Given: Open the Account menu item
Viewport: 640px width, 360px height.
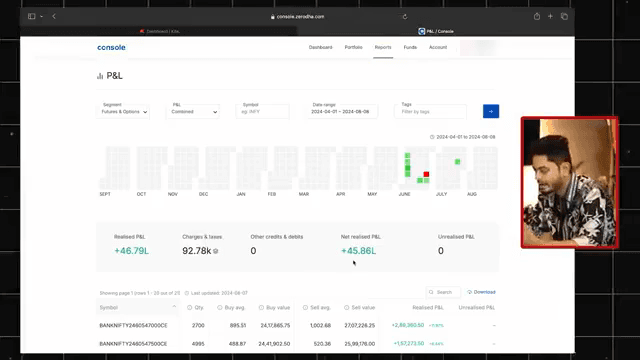Looking at the screenshot, I should [x=438, y=47].
